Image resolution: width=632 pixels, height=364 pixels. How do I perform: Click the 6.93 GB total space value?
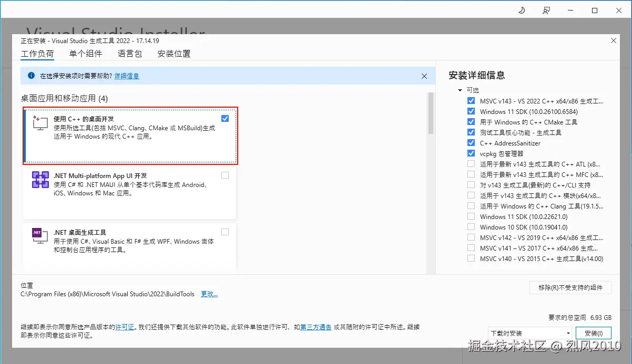click(601, 318)
